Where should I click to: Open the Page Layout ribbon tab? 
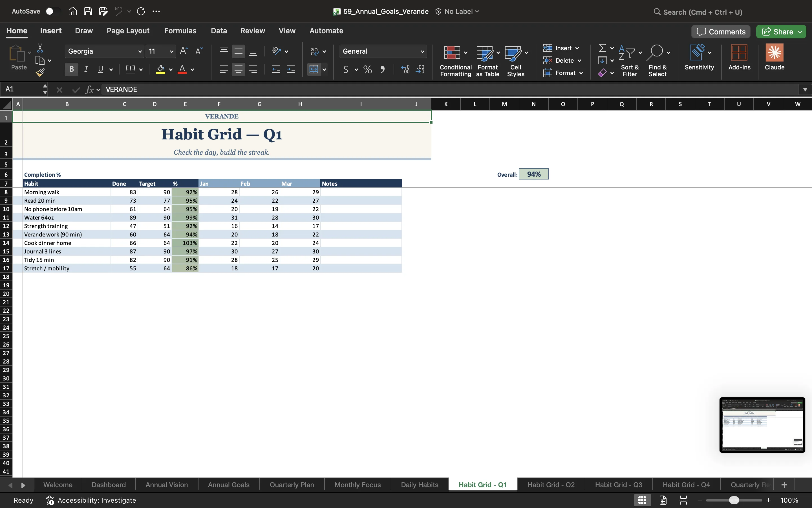tap(128, 30)
